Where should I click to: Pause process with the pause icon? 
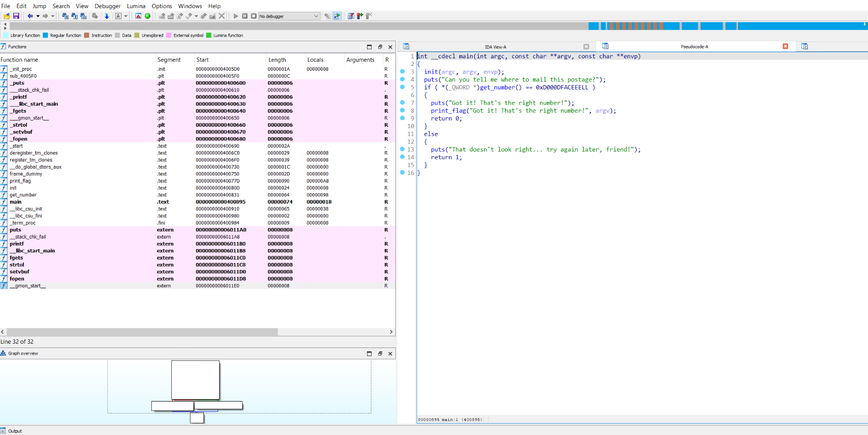(245, 16)
